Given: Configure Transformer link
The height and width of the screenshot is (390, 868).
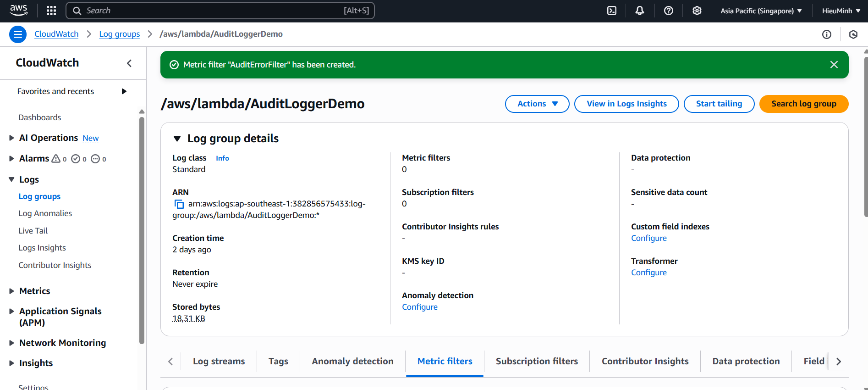Looking at the screenshot, I should [x=649, y=273].
